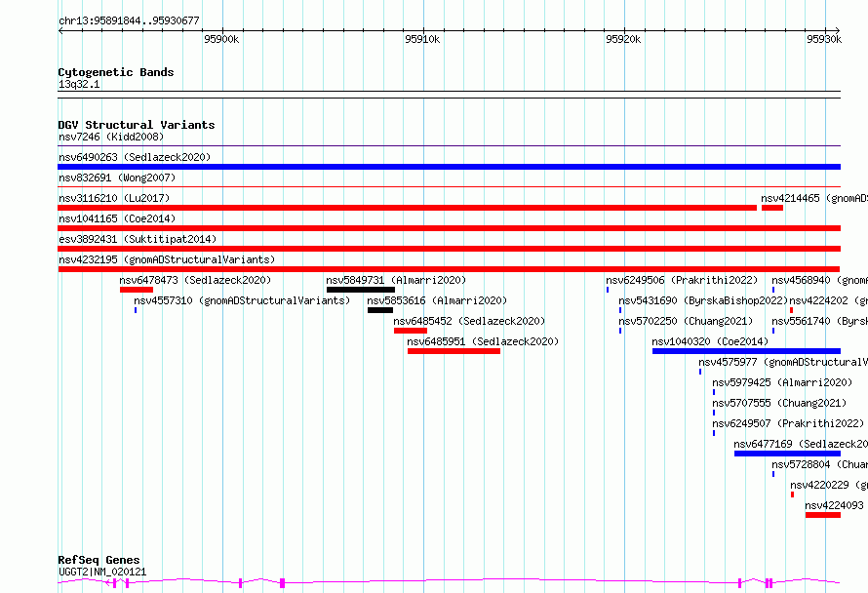868x593 pixels.
Task: Click the nsv6490263 (Sedlazeck2020) blue variant bar
Action: click(449, 167)
